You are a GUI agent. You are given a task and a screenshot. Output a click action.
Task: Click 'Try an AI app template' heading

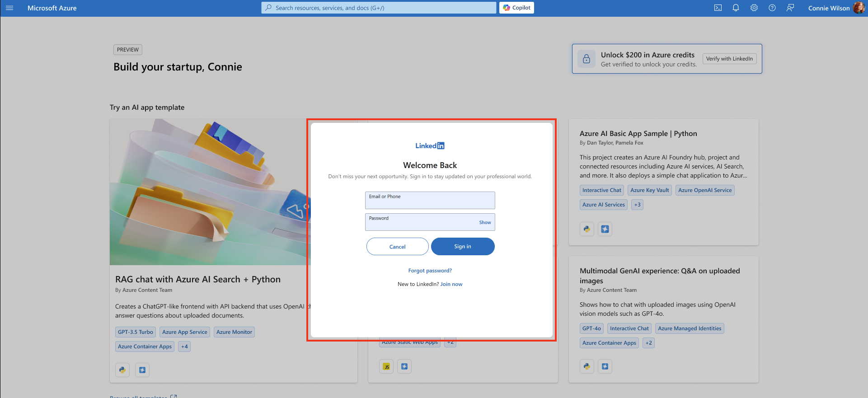coord(147,108)
